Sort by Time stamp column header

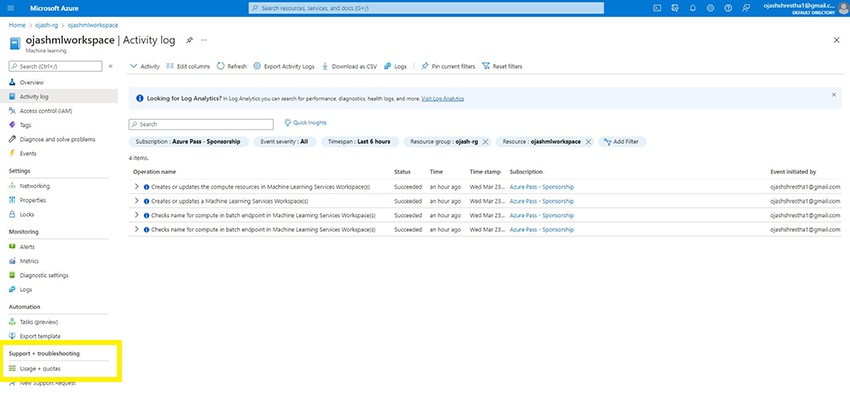tap(485, 172)
